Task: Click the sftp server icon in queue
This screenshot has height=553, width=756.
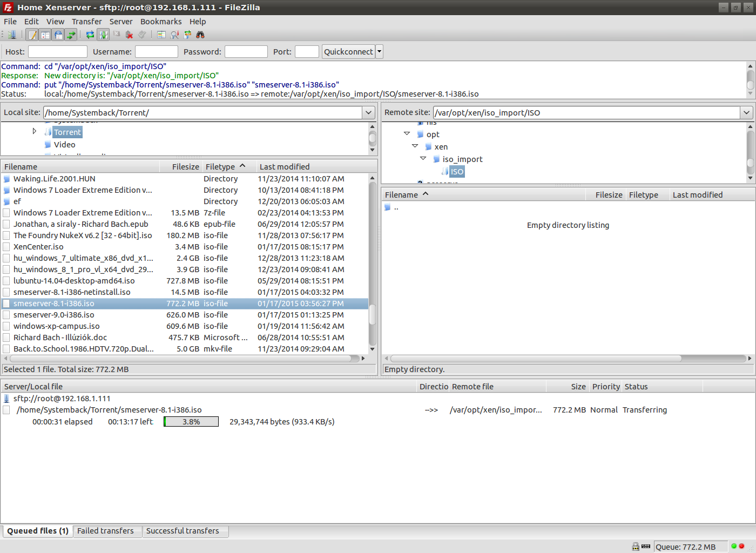Action: coord(6,399)
